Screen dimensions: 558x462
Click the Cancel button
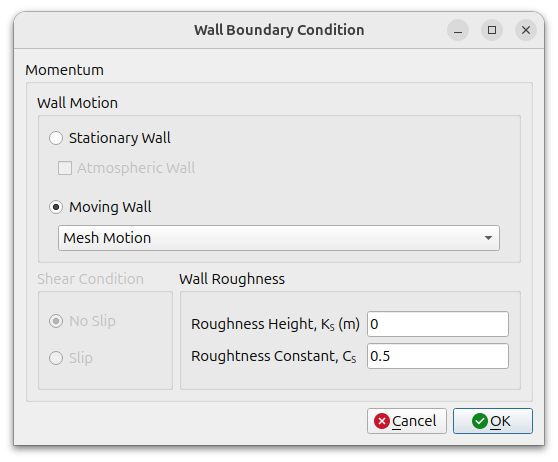tap(407, 421)
